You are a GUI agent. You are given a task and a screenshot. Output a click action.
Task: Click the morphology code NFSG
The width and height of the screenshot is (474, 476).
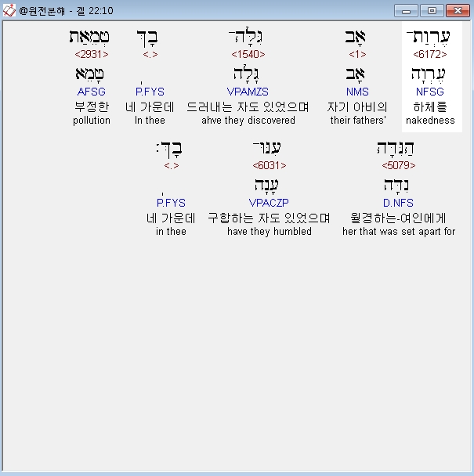430,92
